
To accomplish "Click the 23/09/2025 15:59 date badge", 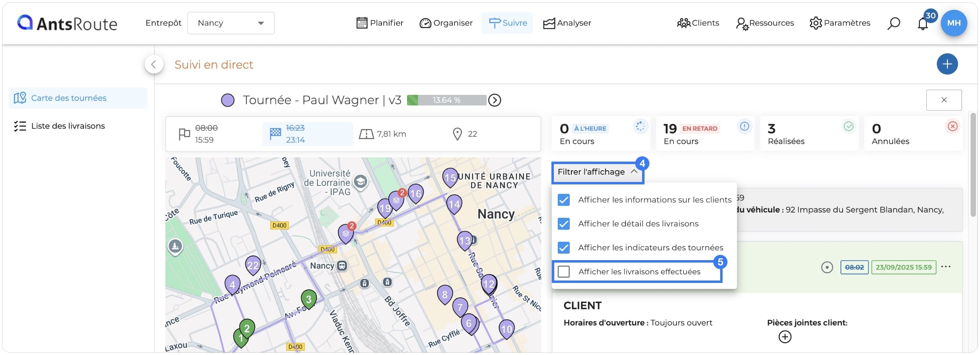I will tap(904, 267).
